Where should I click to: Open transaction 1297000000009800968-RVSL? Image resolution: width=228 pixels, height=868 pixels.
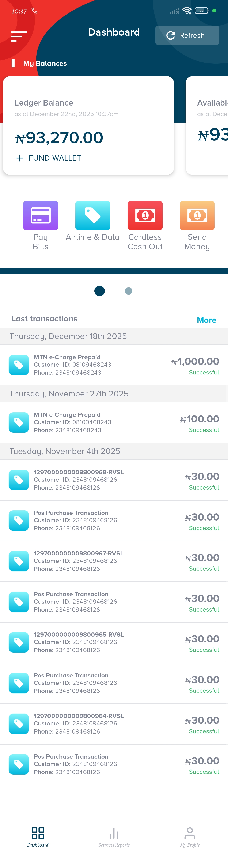114,480
